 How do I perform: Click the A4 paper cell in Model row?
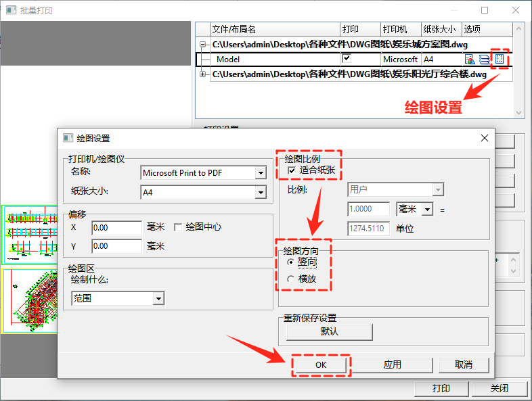click(x=442, y=60)
